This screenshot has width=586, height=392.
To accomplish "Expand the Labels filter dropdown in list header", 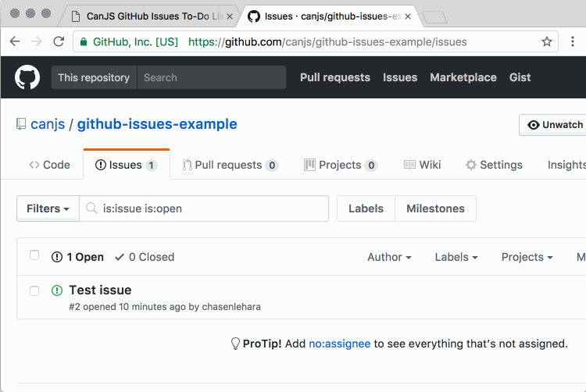I will tap(456, 257).
